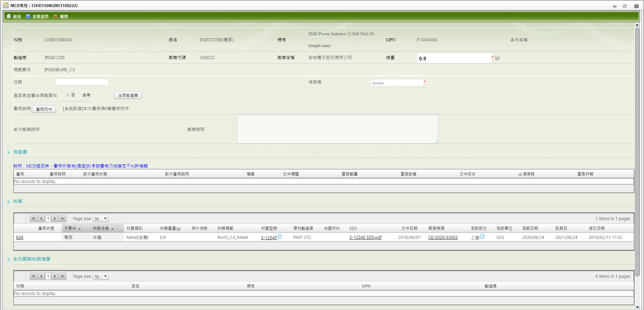The height and width of the screenshot is (310, 644).
Task: Click the 宣告範圍 header in 保證書 grid
Action: (349, 174)
